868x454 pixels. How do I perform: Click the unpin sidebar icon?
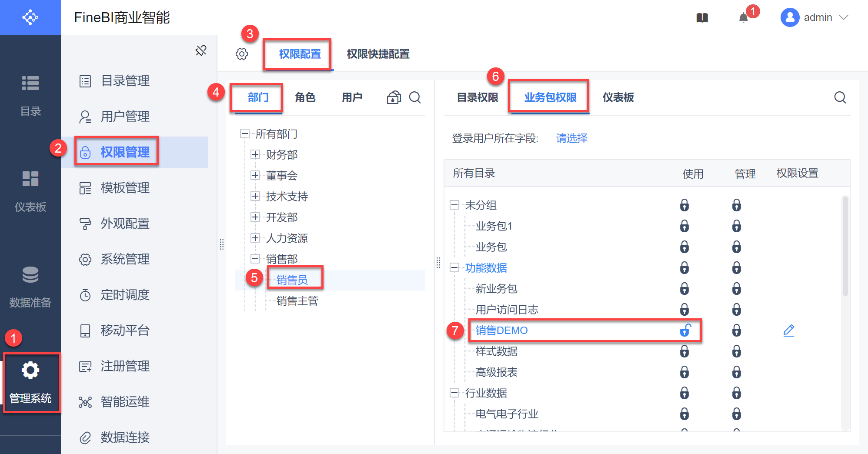click(201, 50)
